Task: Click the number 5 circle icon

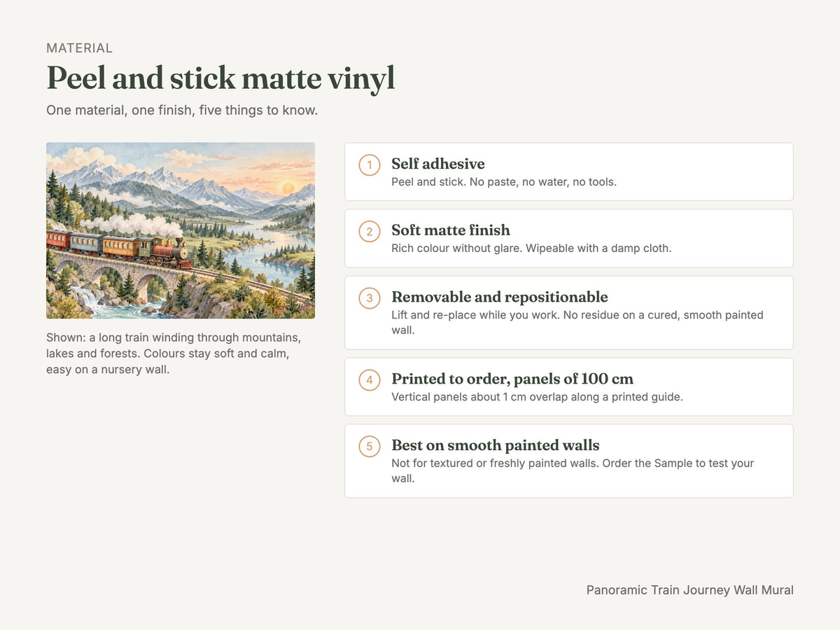Action: (x=370, y=447)
